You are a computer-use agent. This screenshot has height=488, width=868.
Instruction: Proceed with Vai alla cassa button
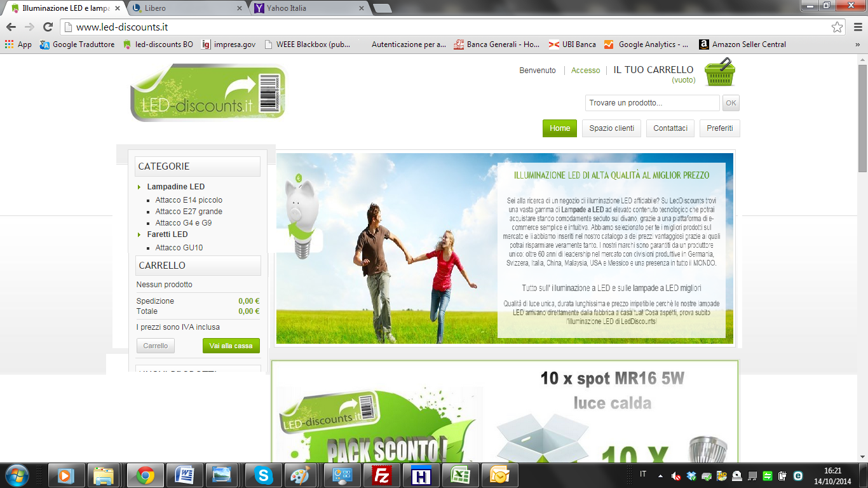coord(231,346)
